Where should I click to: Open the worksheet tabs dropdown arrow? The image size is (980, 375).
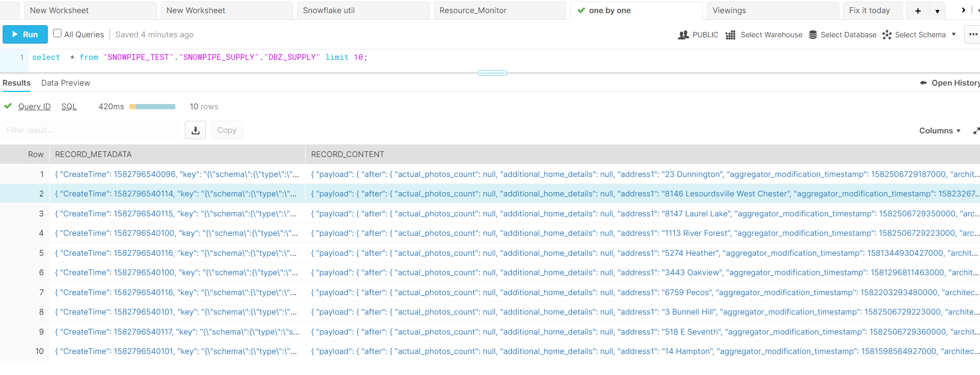pyautogui.click(x=937, y=11)
